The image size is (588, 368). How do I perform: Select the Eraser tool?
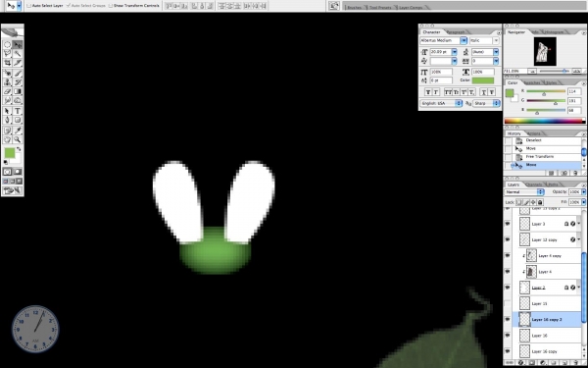pyautogui.click(x=8, y=91)
